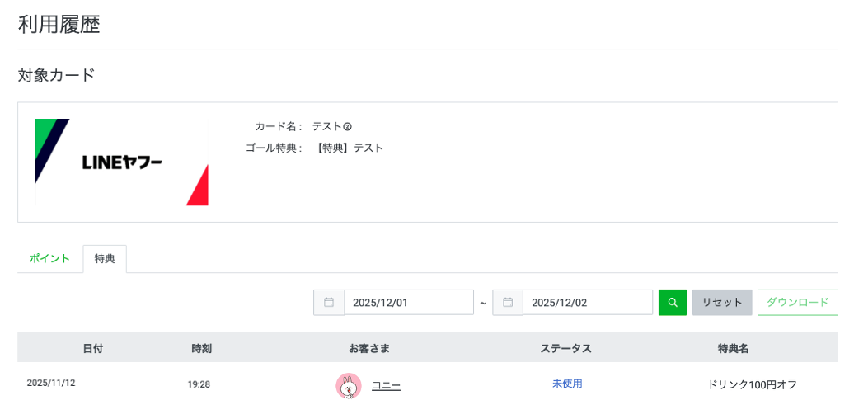Screen dimensions: 868x419
Task: Select the ドリンク100円オフ benefit cell
Action: (752, 384)
